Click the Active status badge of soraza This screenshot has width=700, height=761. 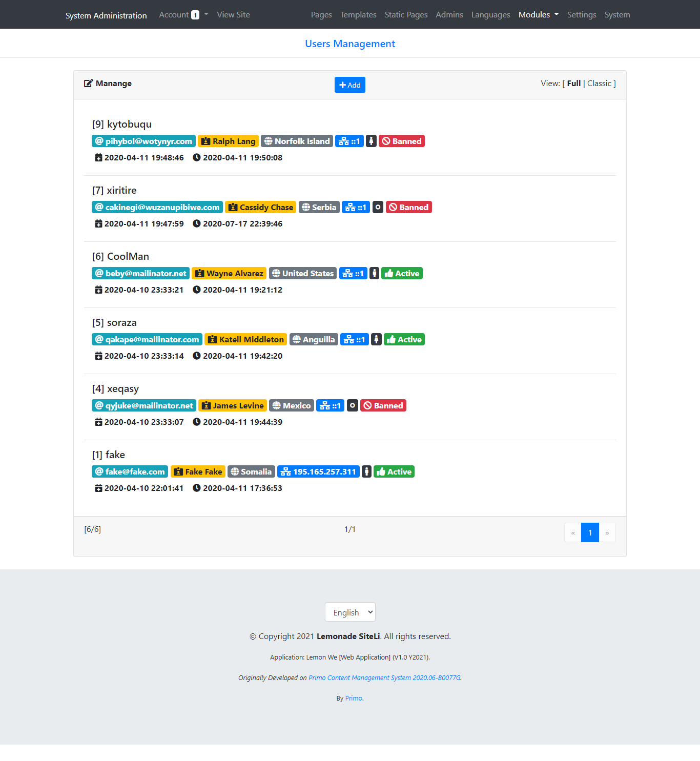pyautogui.click(x=404, y=339)
